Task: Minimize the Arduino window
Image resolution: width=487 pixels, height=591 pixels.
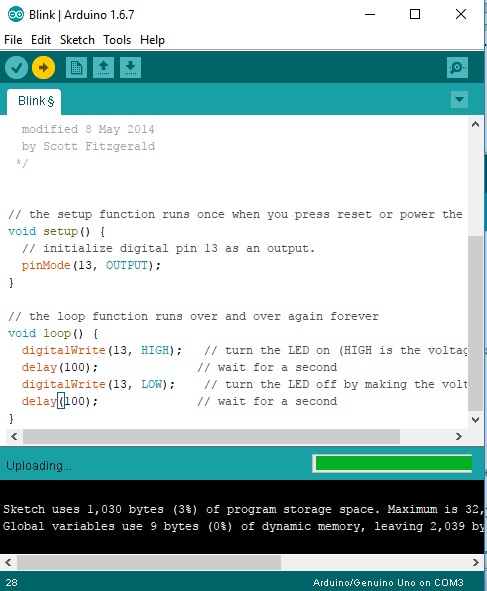Action: 370,15
